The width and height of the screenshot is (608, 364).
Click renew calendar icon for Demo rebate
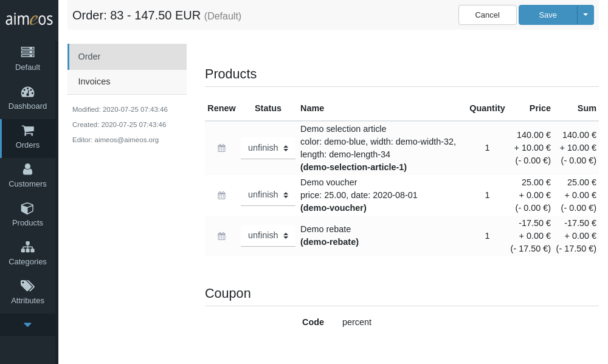tap(221, 236)
